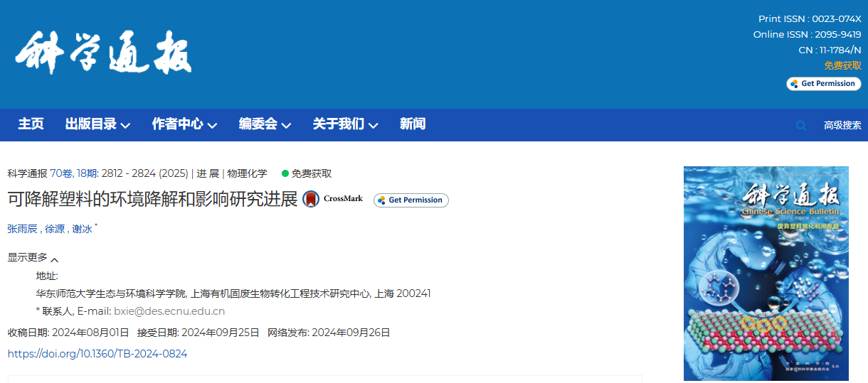
Task: Select corresponding author 谢冰
Action: (x=83, y=229)
